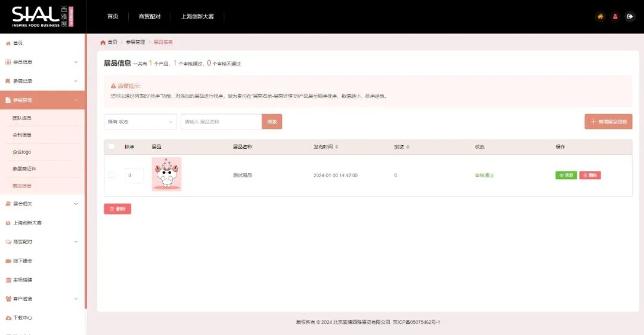Open 上海创新大赛 in top navigation
The image size is (644, 335).
click(x=197, y=17)
